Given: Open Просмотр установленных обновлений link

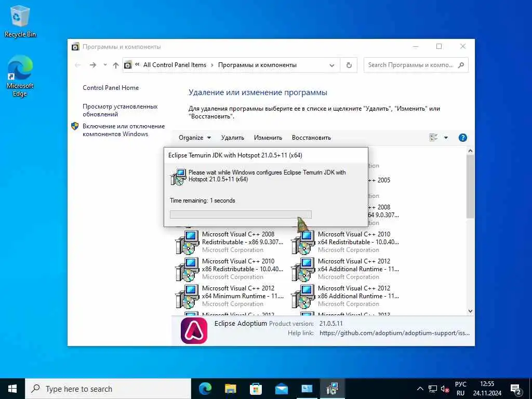Looking at the screenshot, I should click(120, 110).
